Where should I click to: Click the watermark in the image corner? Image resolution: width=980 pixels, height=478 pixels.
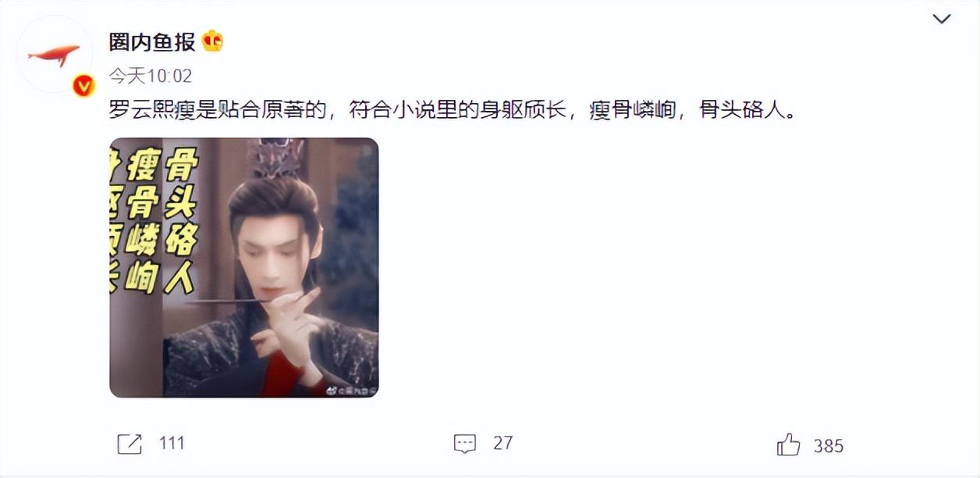tap(351, 389)
